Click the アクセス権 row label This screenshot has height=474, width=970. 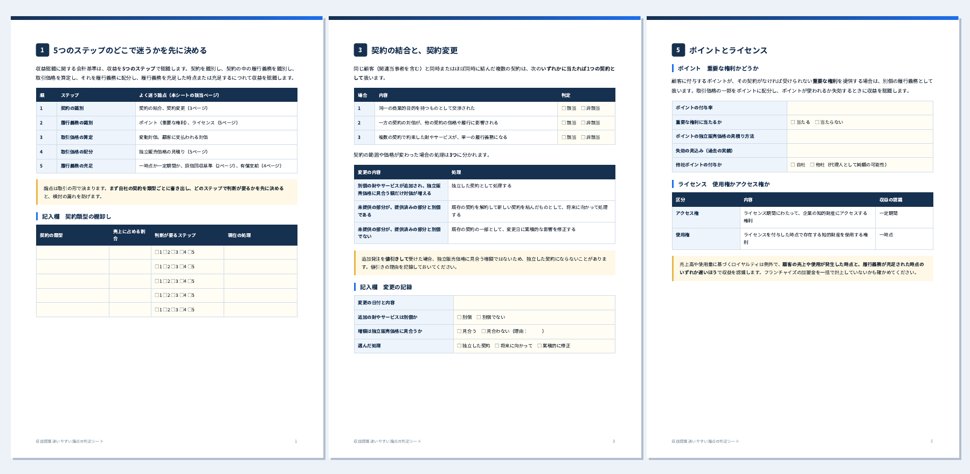pos(706,217)
